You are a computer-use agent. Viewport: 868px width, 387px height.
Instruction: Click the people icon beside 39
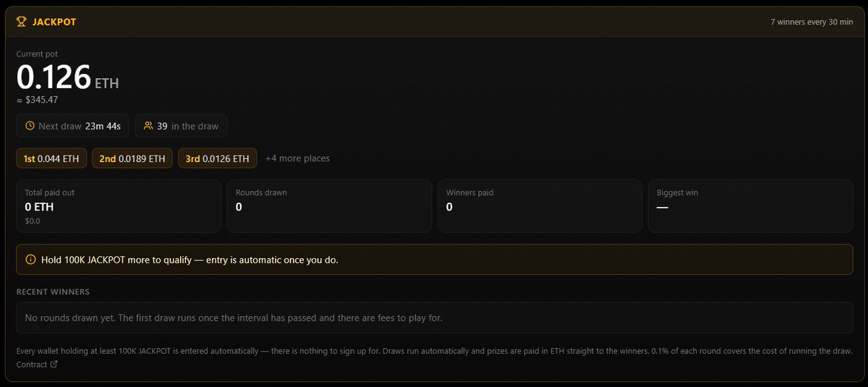pos(148,126)
